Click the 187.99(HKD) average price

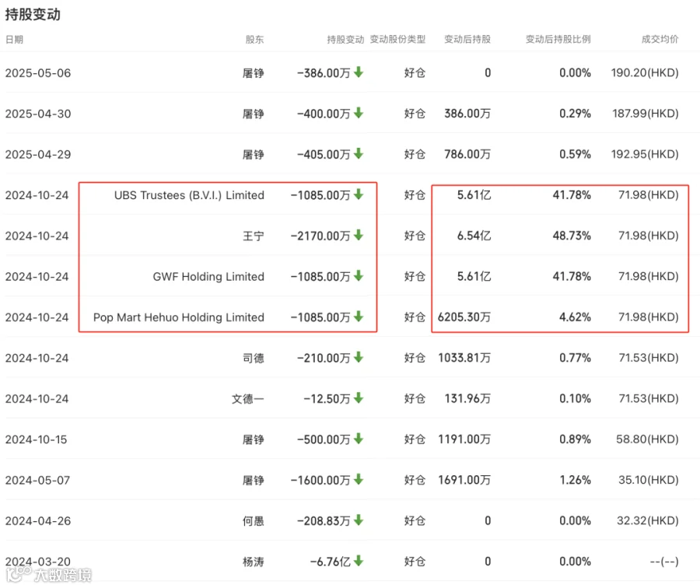646,114
